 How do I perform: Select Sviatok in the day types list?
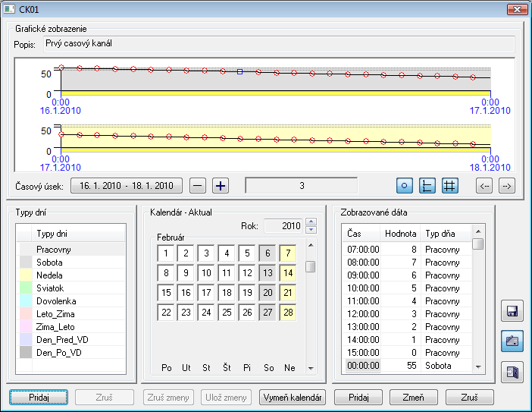(x=50, y=288)
